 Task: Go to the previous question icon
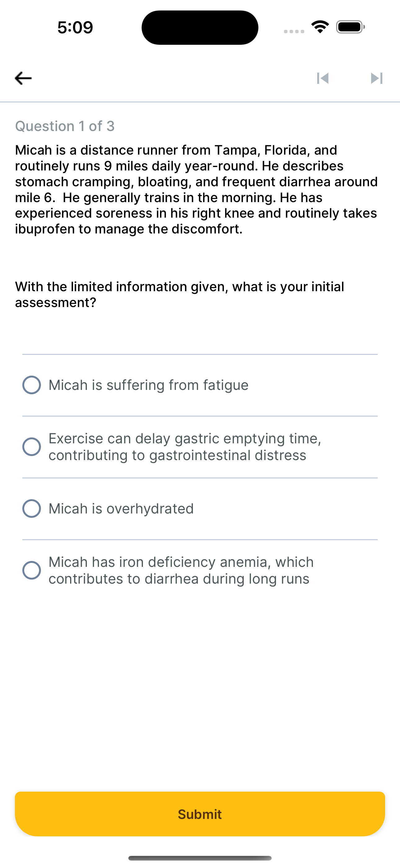322,78
